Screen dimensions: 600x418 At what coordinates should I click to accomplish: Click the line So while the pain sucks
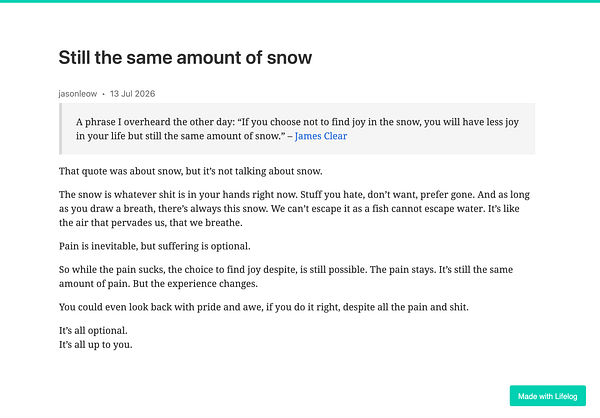tap(286, 270)
